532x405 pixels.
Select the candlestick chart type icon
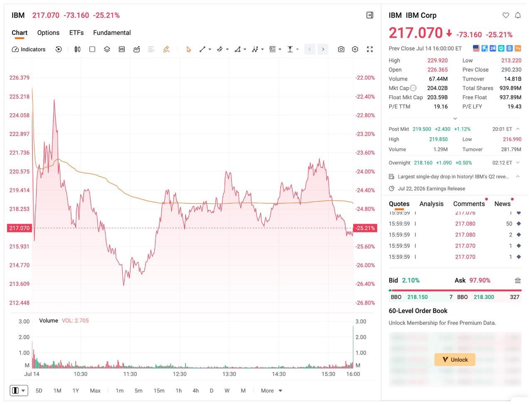point(77,49)
